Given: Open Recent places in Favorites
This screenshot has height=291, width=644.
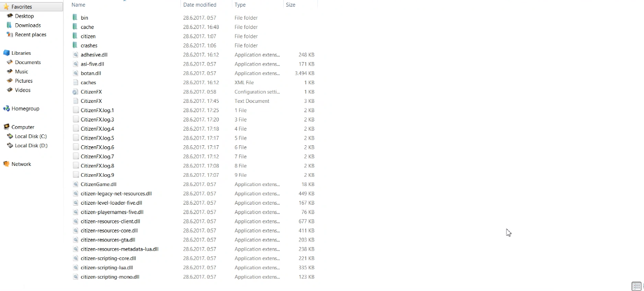Looking at the screenshot, I should (30, 35).
